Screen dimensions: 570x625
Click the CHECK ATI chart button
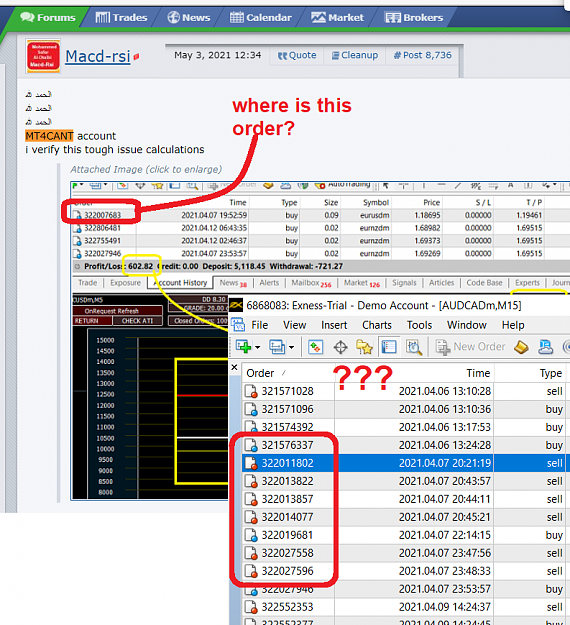tap(138, 321)
